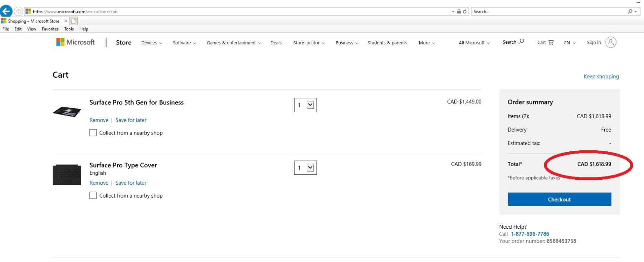Viewport: 644px width, 262px height.
Task: Open the Tools menu in menu bar
Action: pyautogui.click(x=69, y=29)
